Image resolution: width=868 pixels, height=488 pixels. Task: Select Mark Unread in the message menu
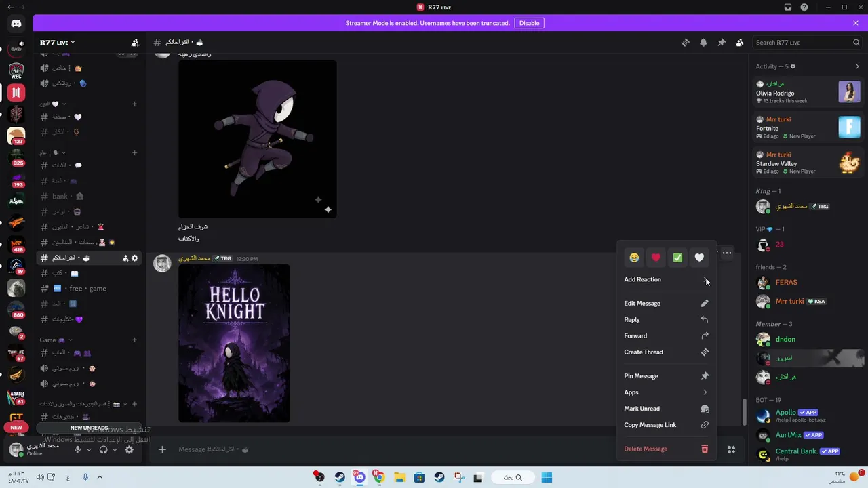pos(666,409)
